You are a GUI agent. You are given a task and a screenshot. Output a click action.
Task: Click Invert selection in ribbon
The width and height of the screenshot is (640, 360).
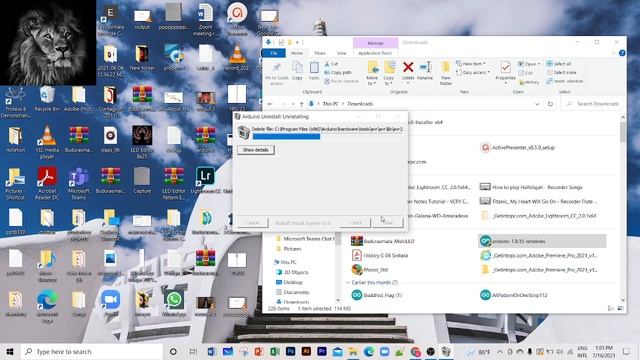(x=564, y=81)
